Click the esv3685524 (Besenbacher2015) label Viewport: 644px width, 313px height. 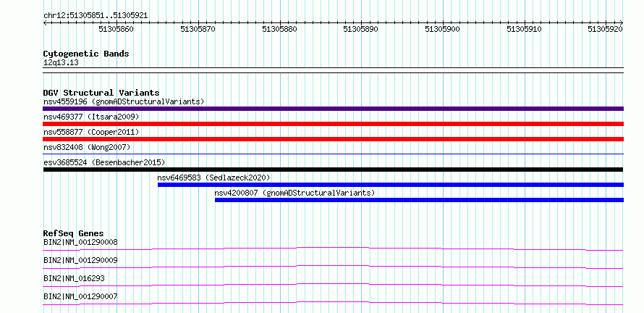[104, 162]
